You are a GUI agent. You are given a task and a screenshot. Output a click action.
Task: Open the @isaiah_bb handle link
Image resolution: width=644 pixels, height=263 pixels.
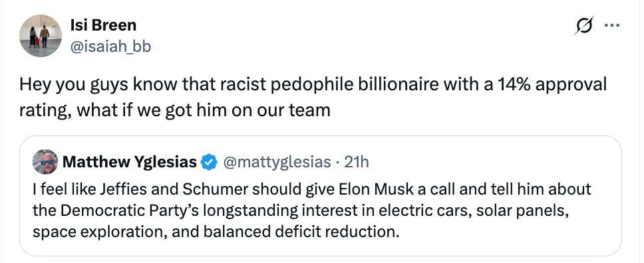click(x=110, y=46)
